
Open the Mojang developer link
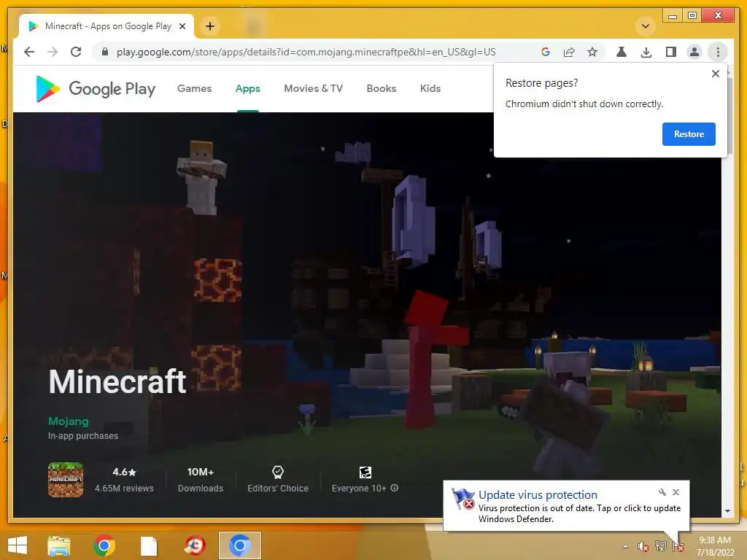tap(68, 421)
